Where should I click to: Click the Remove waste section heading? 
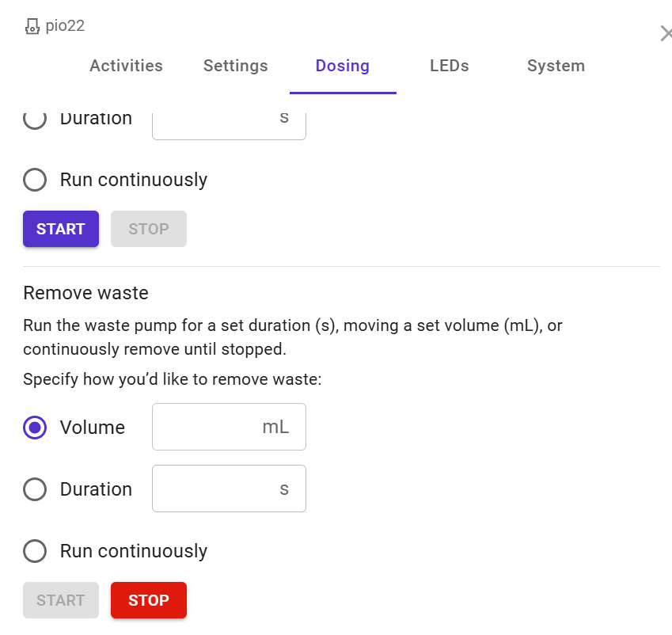[x=85, y=293]
